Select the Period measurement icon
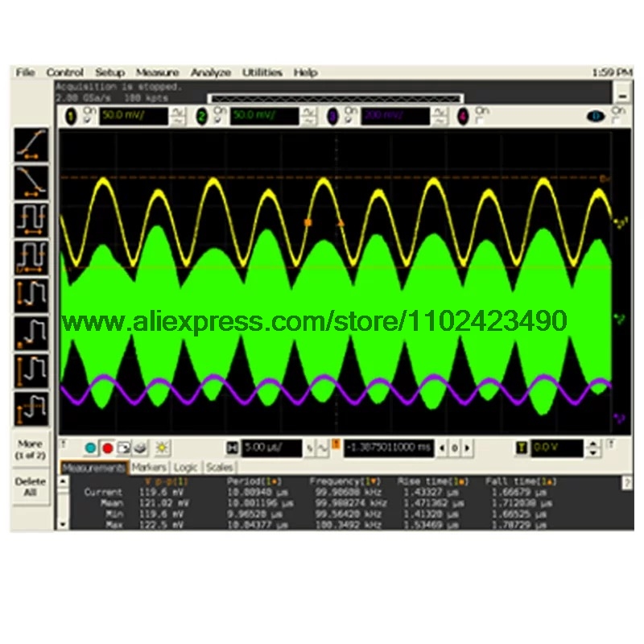The width and height of the screenshot is (644, 644). coord(31,220)
